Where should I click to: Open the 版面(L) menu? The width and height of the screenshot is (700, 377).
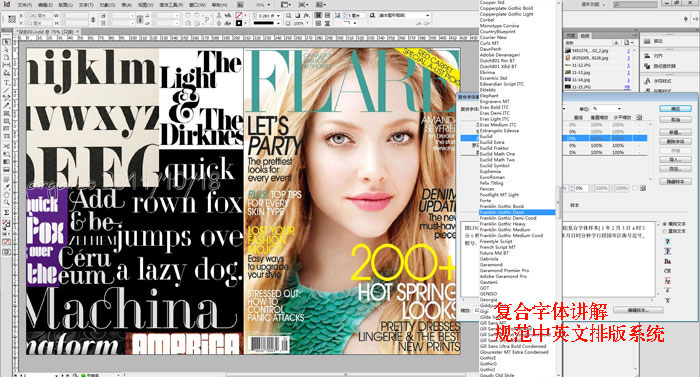click(x=65, y=4)
